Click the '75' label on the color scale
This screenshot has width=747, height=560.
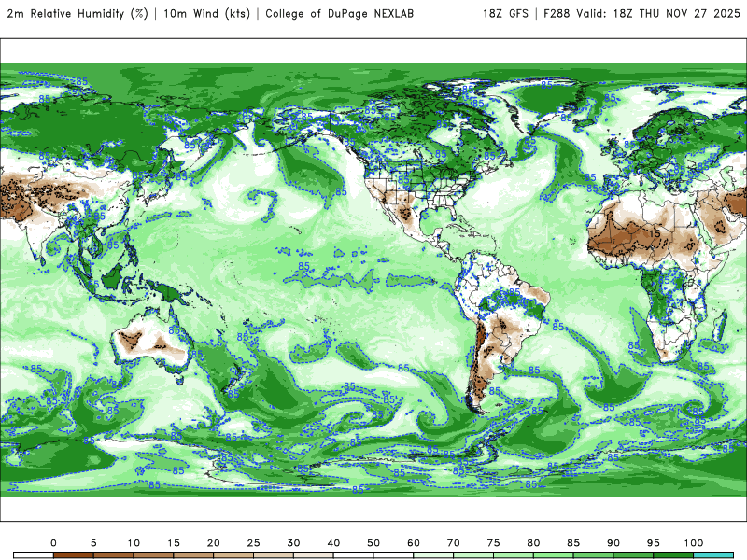pyautogui.click(x=494, y=543)
